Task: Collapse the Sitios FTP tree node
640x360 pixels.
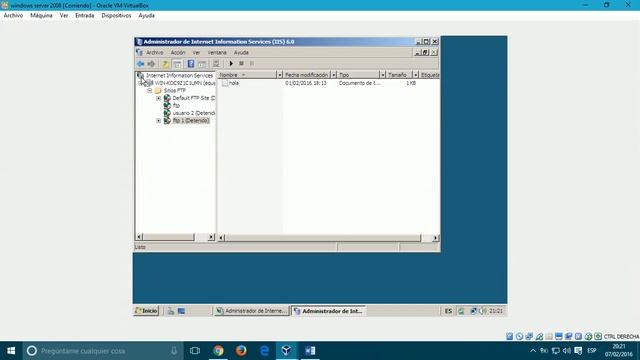Action: pyautogui.click(x=150, y=91)
